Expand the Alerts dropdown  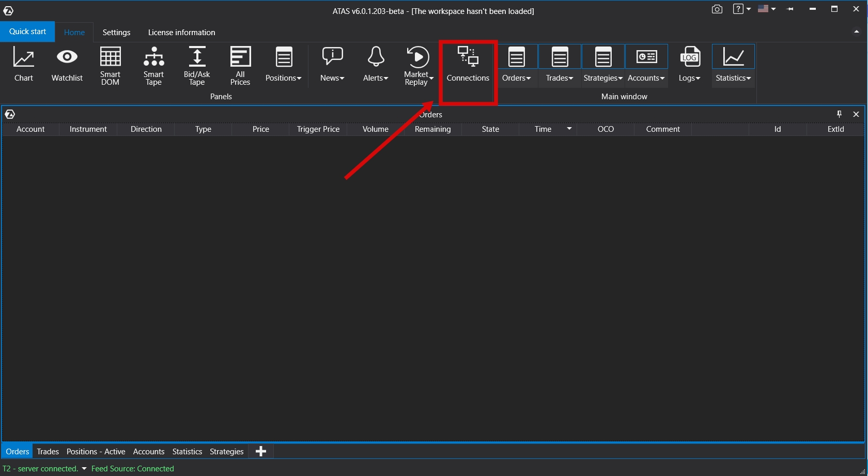tap(376, 64)
